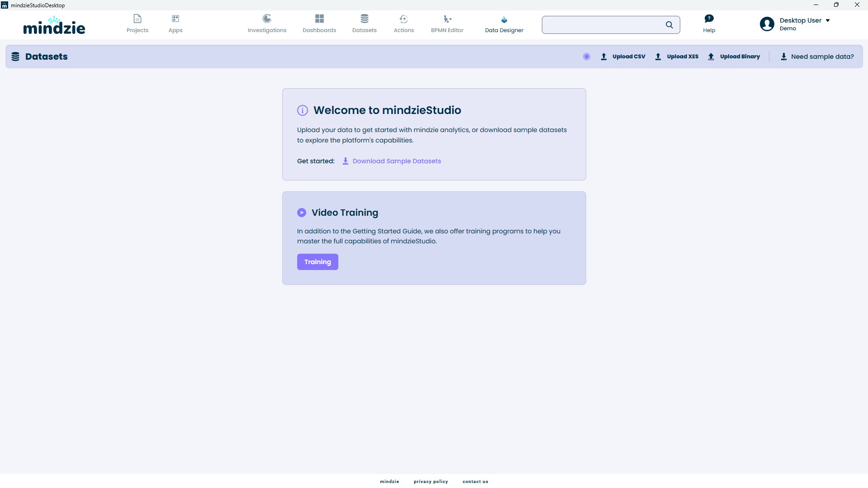Screen dimensions: 868x488
Task: Minimize the mindzieStudioDesktop window
Action: point(816,5)
